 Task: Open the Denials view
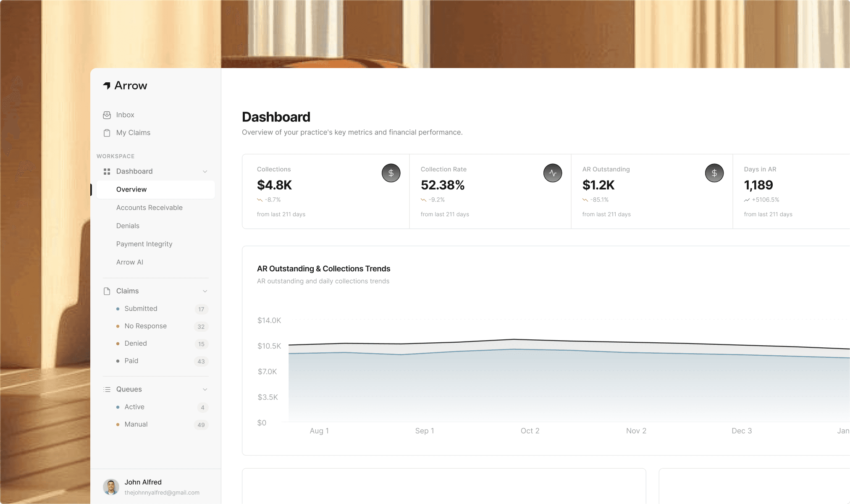point(128,226)
